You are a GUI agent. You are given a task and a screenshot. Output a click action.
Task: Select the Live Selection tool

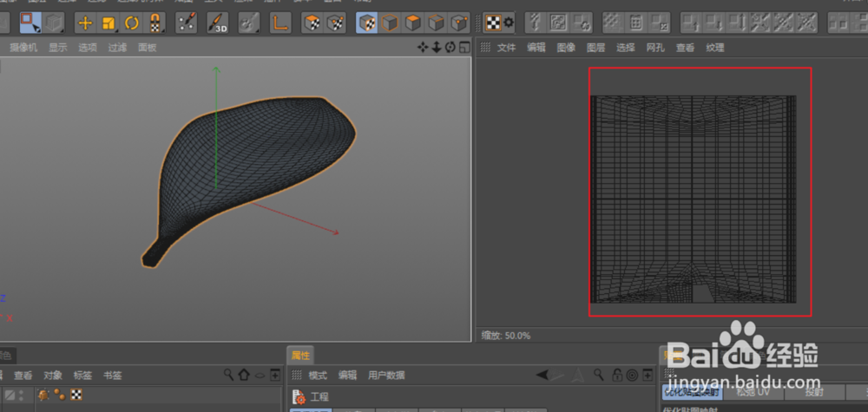click(30, 23)
